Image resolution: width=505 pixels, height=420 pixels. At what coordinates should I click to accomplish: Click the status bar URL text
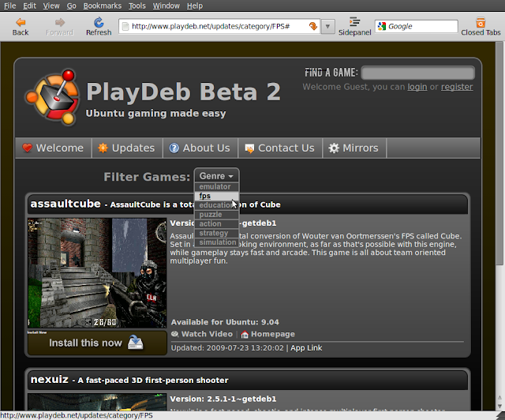pos(77,415)
